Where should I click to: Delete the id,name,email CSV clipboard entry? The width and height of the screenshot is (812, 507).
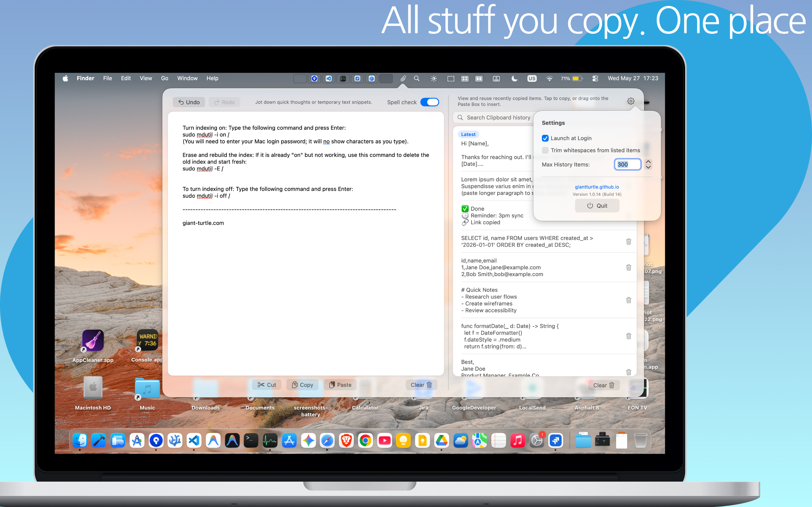628,267
